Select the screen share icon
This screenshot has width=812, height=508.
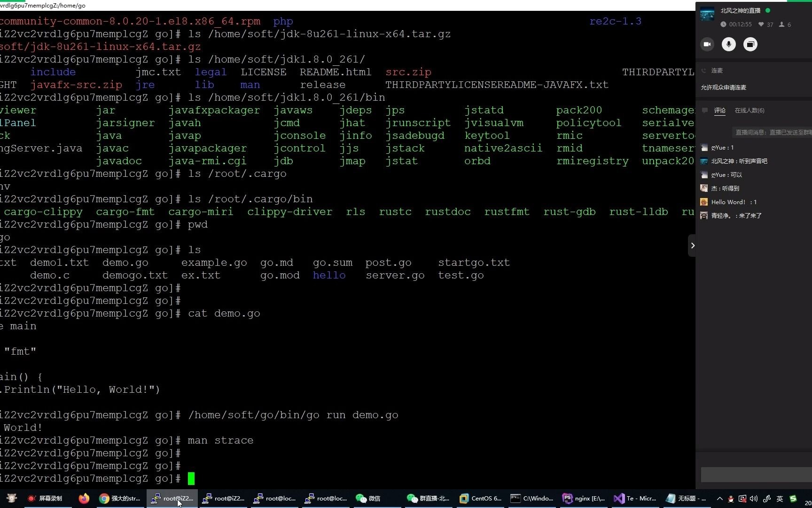750,44
